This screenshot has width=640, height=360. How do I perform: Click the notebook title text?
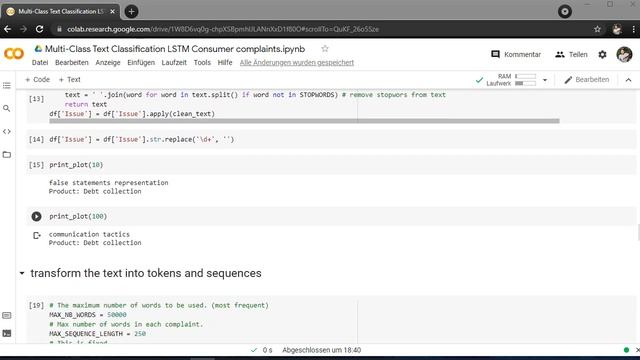(175, 49)
